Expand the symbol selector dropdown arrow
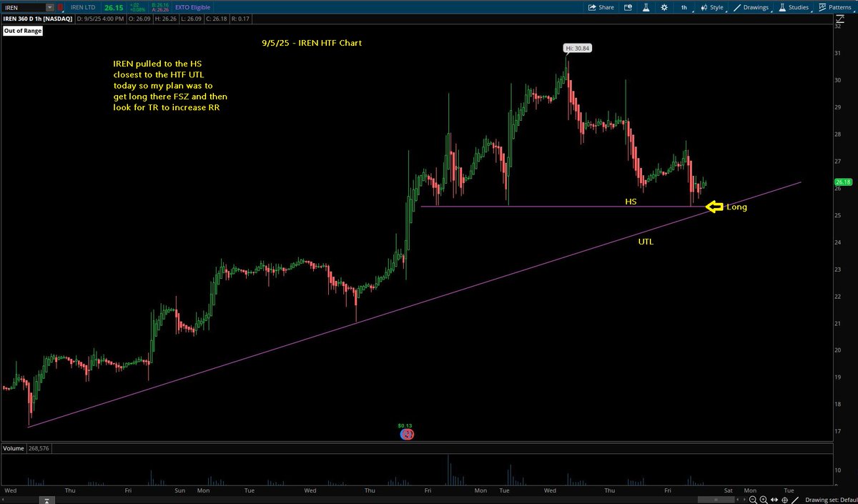The height and width of the screenshot is (504, 858). pos(50,8)
